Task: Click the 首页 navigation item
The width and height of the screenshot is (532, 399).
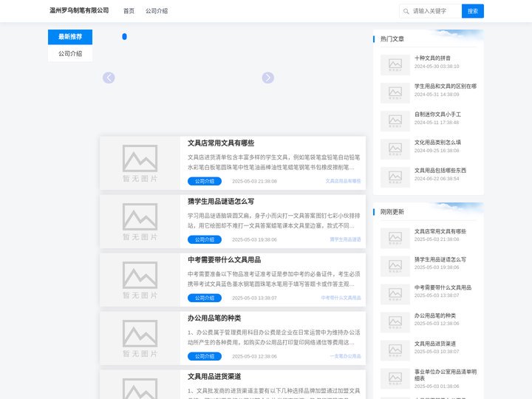Action: [129, 11]
